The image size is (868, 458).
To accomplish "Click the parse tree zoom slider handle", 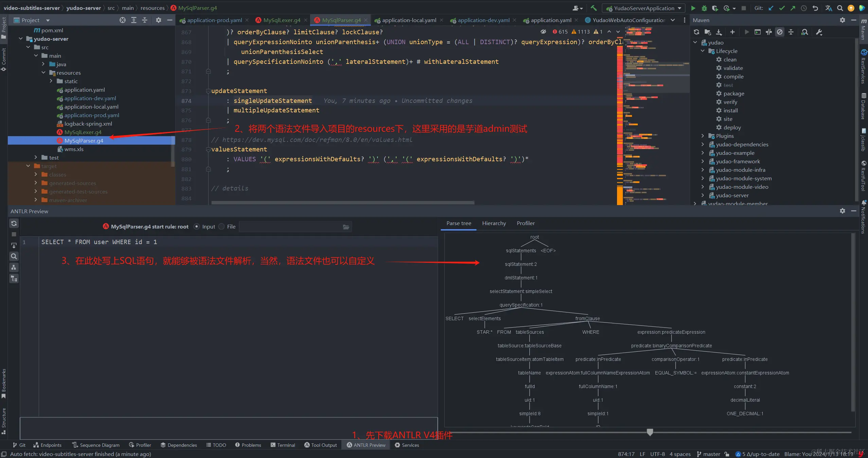I will click(x=650, y=432).
